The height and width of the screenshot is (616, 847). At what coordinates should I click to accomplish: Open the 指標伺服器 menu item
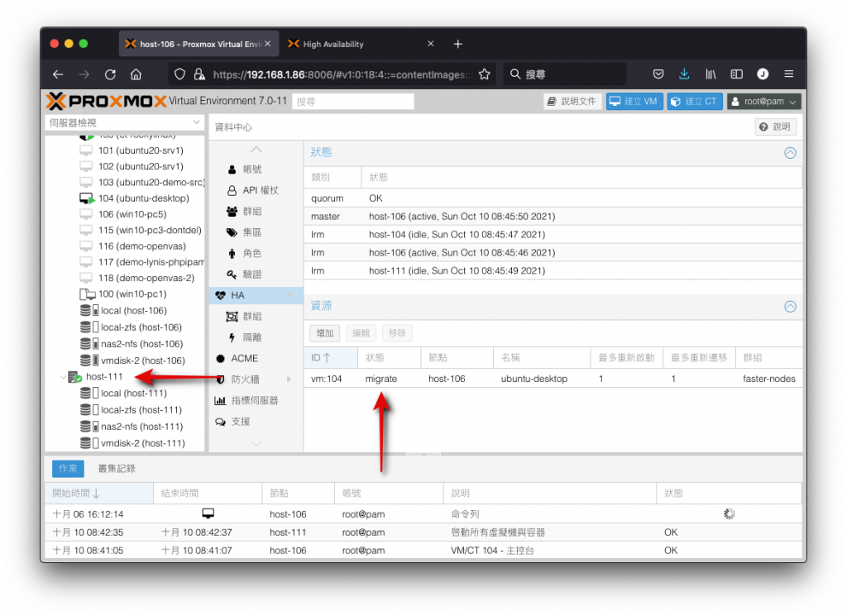(256, 400)
